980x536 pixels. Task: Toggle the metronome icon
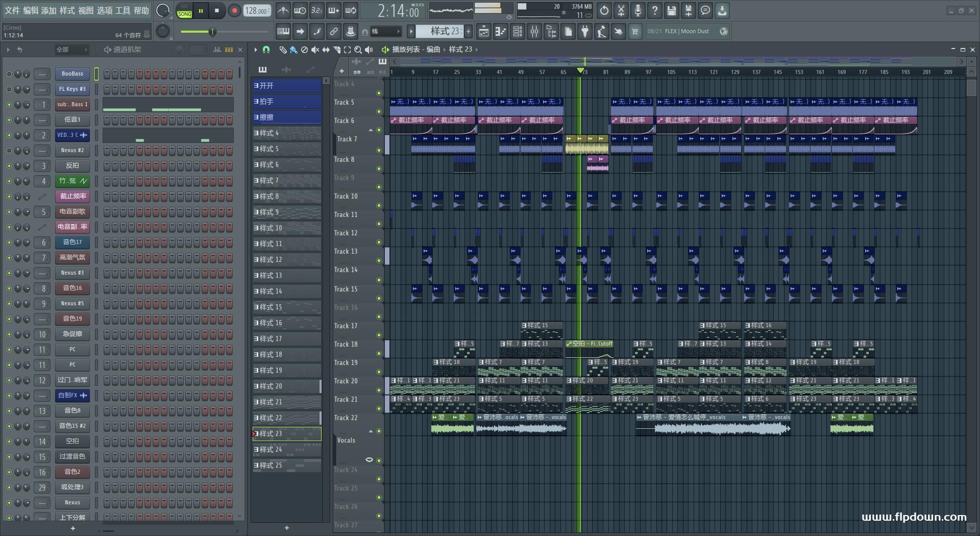pos(283,11)
